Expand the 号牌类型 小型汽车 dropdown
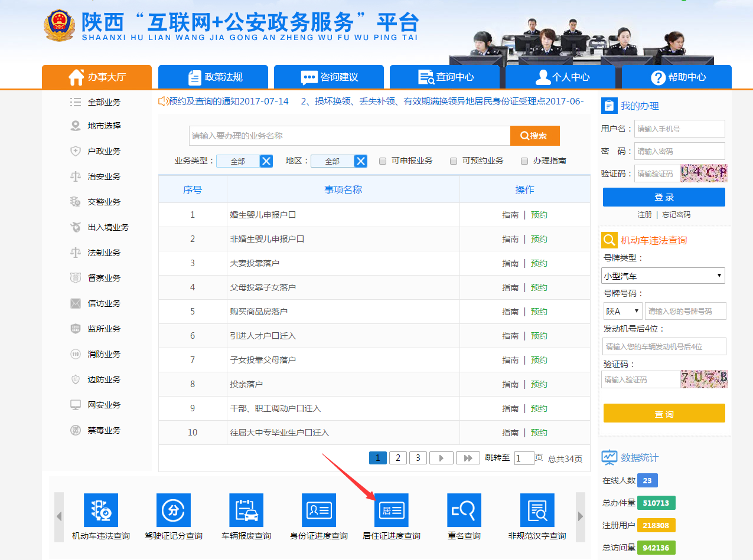This screenshot has height=560, width=753. pyautogui.click(x=663, y=276)
